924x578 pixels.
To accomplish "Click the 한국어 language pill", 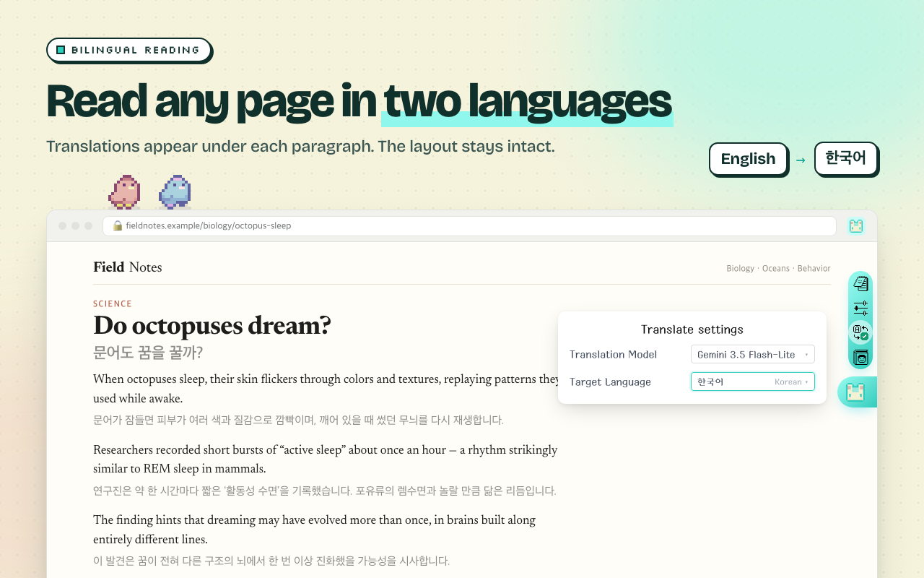I will pos(845,158).
